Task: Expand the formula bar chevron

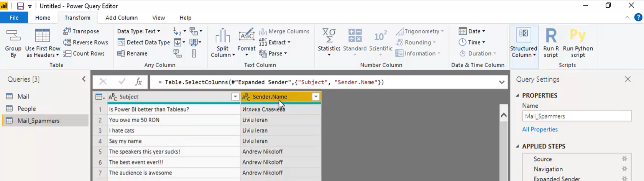Action: click(x=501, y=82)
